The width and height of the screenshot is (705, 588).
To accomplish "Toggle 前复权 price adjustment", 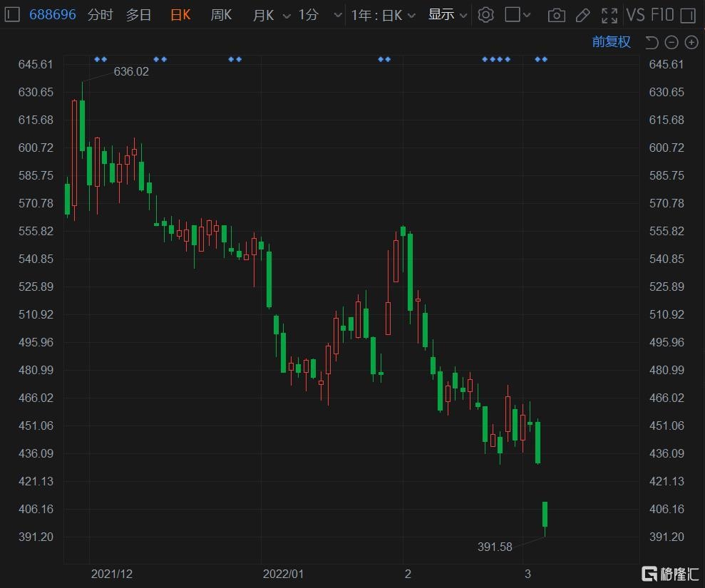I will pyautogui.click(x=611, y=42).
